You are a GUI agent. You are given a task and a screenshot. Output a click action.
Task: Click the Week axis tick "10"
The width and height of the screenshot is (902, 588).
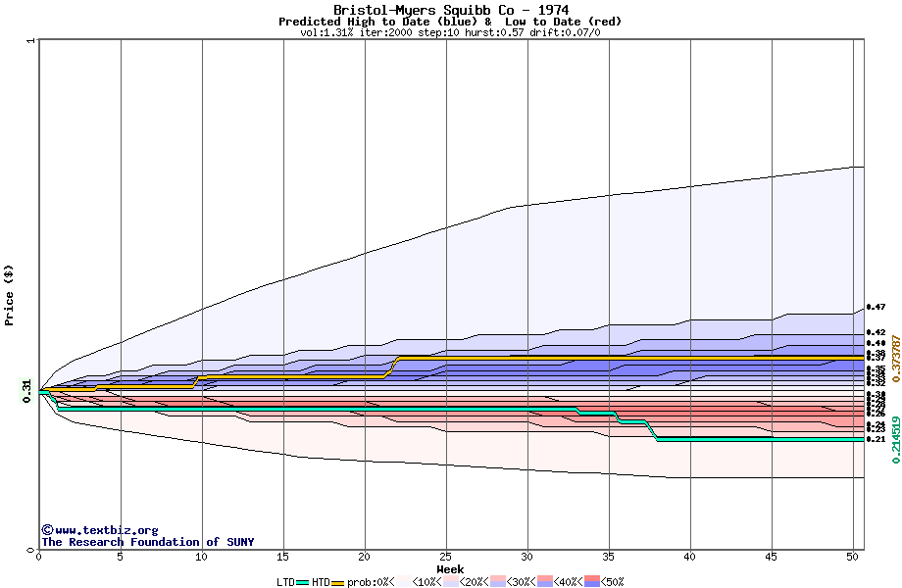[201, 557]
